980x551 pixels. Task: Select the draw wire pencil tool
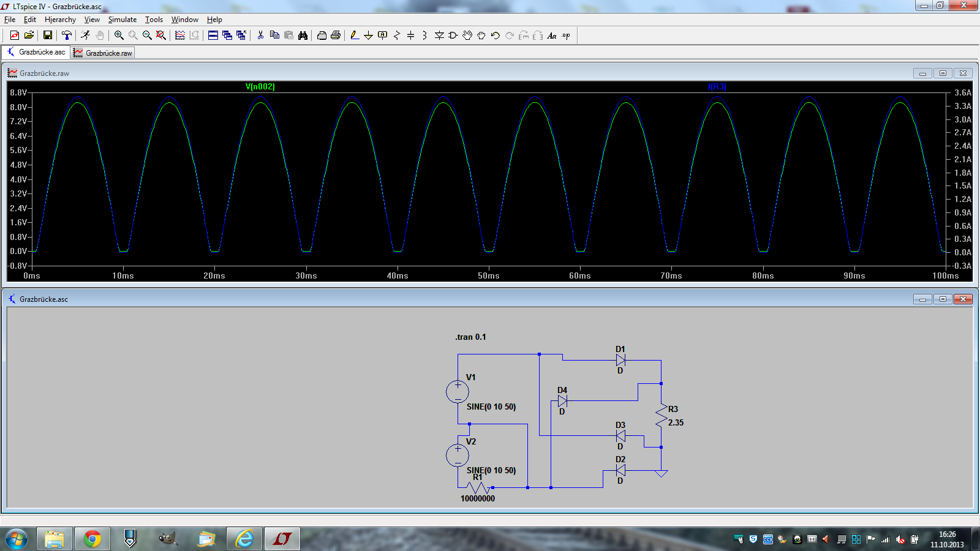click(x=355, y=36)
